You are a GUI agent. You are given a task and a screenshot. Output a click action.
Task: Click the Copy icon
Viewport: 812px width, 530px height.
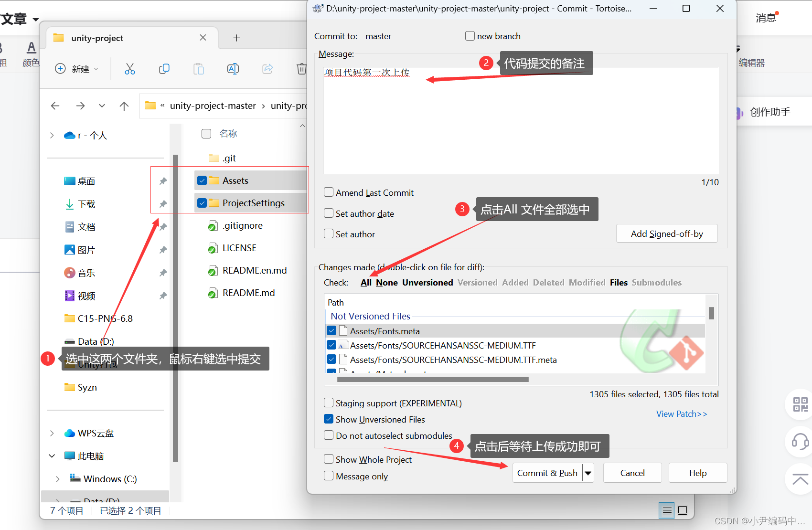(x=164, y=68)
